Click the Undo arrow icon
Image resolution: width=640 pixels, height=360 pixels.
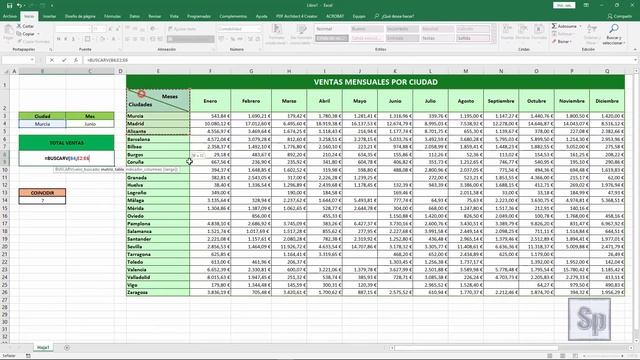(x=19, y=5)
